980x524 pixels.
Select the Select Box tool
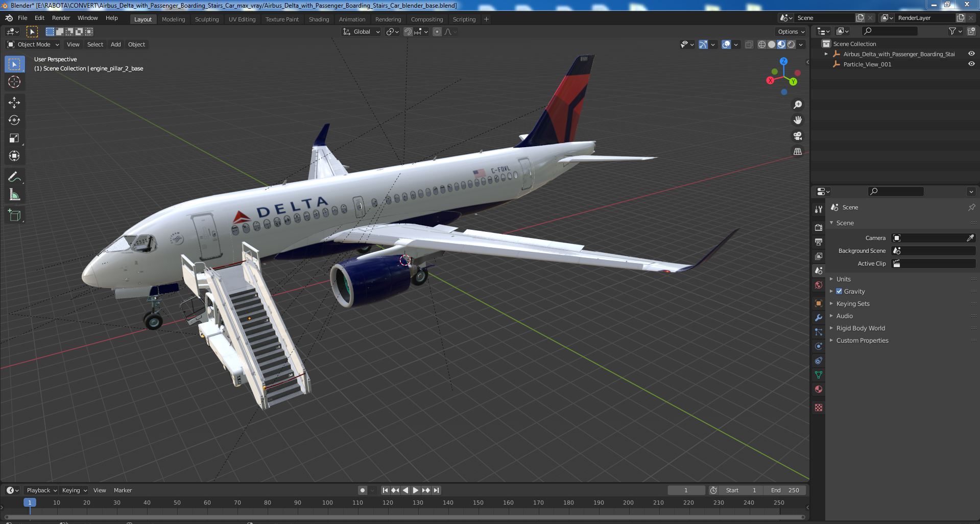(14, 64)
